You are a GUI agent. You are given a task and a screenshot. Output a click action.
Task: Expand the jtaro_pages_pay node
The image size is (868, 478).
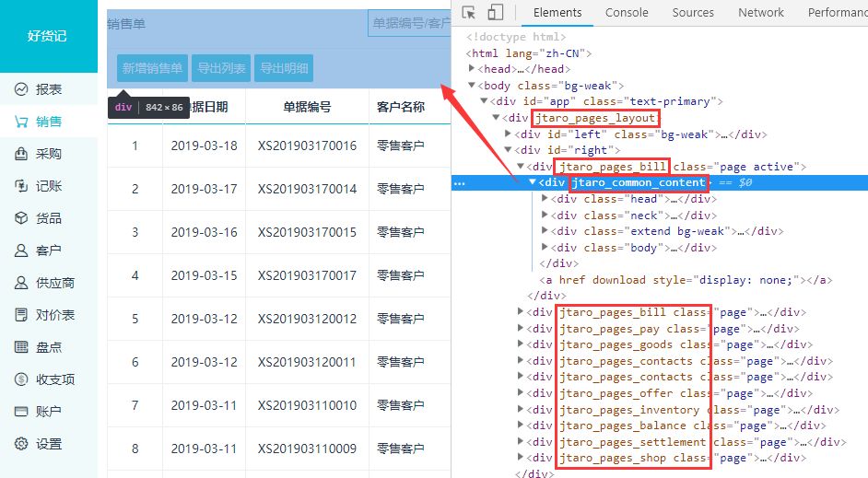pyautogui.click(x=521, y=328)
